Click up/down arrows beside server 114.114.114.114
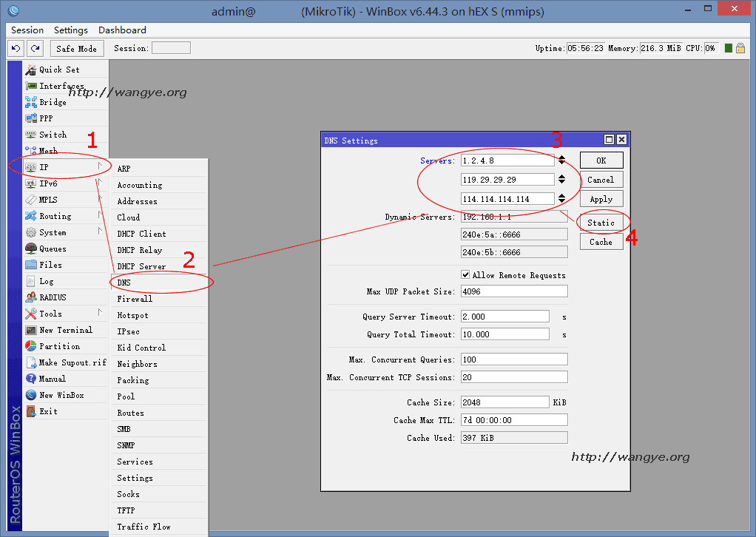The height and width of the screenshot is (537, 756). click(x=561, y=199)
